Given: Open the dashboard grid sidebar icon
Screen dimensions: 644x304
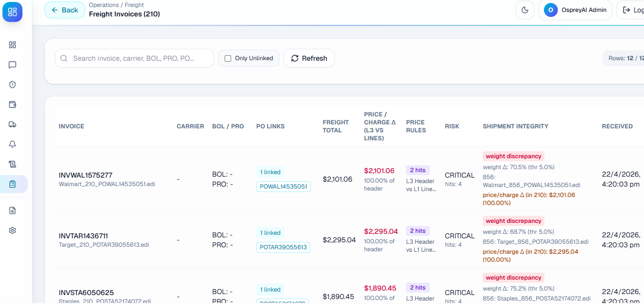Looking at the screenshot, I should (13, 45).
